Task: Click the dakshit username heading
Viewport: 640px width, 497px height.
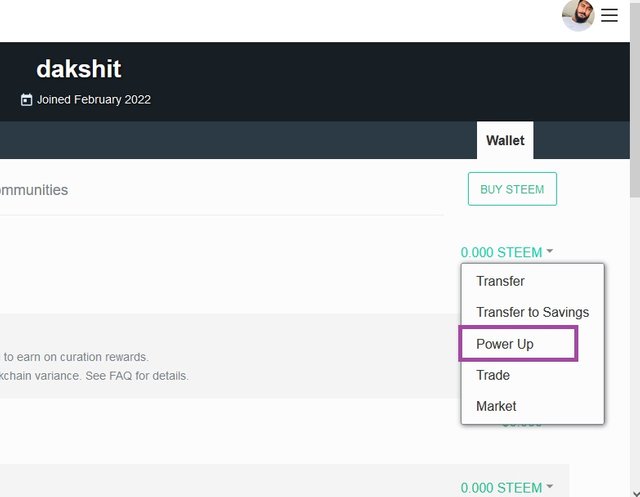Action: pyautogui.click(x=78, y=69)
